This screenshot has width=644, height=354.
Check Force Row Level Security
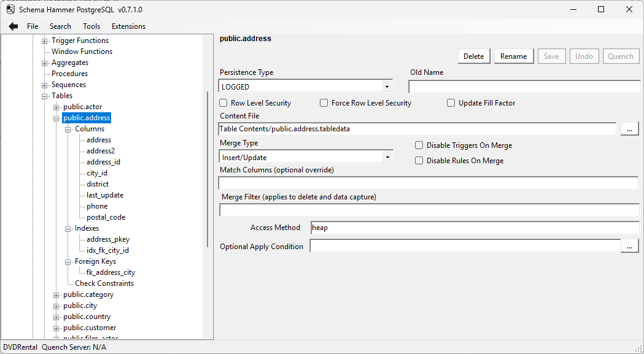[324, 102]
